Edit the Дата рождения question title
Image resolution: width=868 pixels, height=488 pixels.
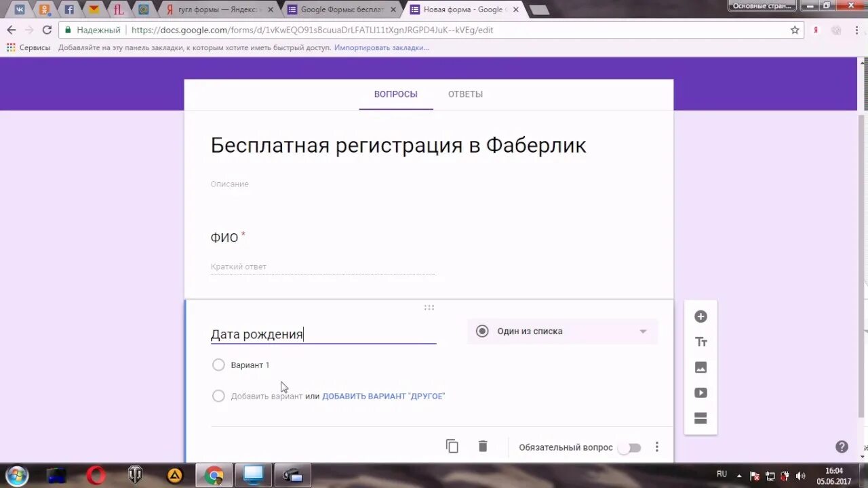pyautogui.click(x=323, y=334)
